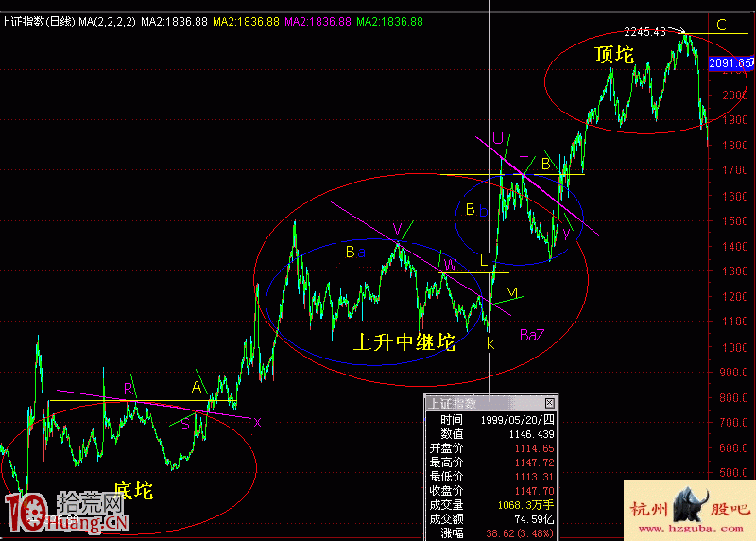Click the Bb label in blue ellipse
Viewport: 756px width, 541px height.
pos(477,210)
